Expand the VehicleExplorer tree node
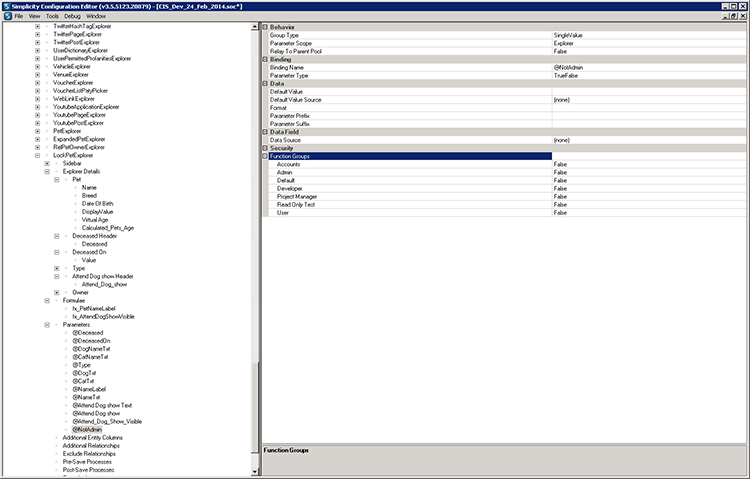The width and height of the screenshot is (750, 479). (37, 67)
